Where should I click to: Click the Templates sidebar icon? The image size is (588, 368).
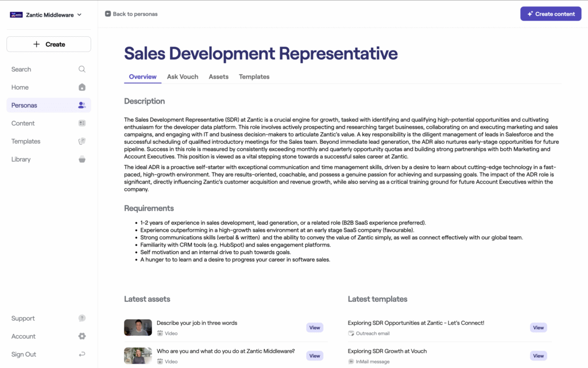[82, 141]
